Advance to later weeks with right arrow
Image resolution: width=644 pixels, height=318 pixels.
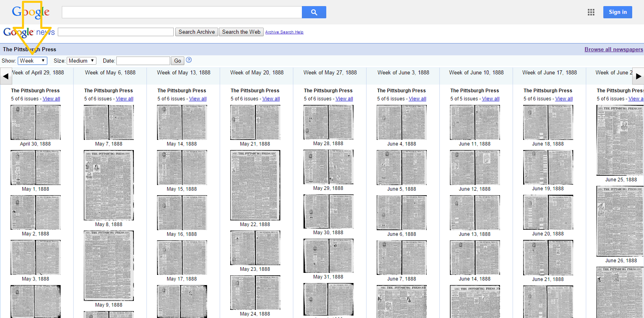(x=638, y=76)
